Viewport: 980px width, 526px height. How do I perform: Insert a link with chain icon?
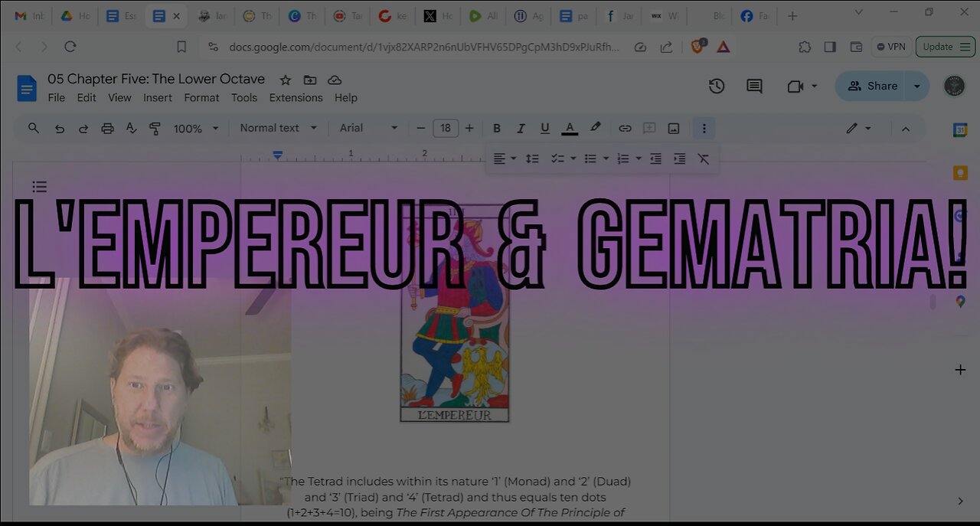click(x=625, y=128)
